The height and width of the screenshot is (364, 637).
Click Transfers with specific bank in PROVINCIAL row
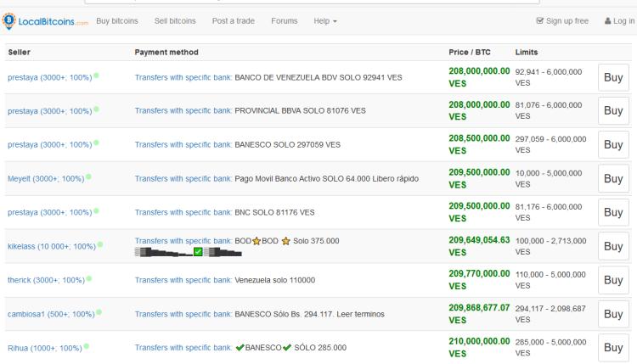tap(183, 111)
